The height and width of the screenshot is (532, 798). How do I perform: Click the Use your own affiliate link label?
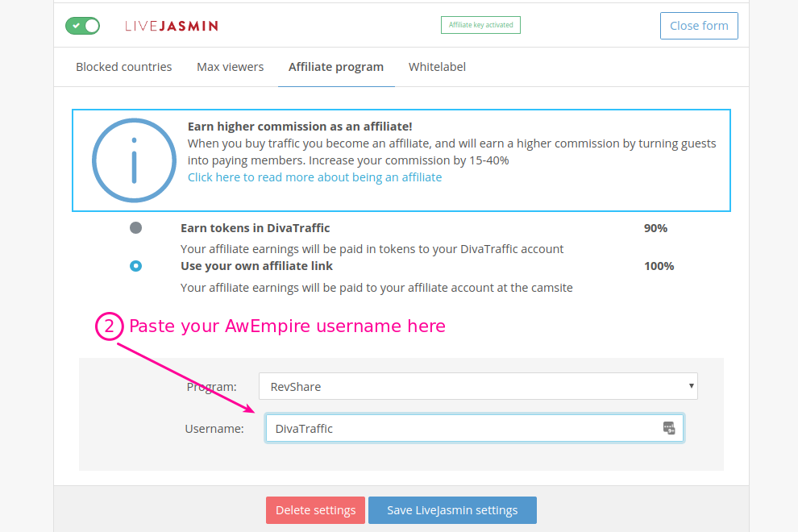(x=256, y=266)
